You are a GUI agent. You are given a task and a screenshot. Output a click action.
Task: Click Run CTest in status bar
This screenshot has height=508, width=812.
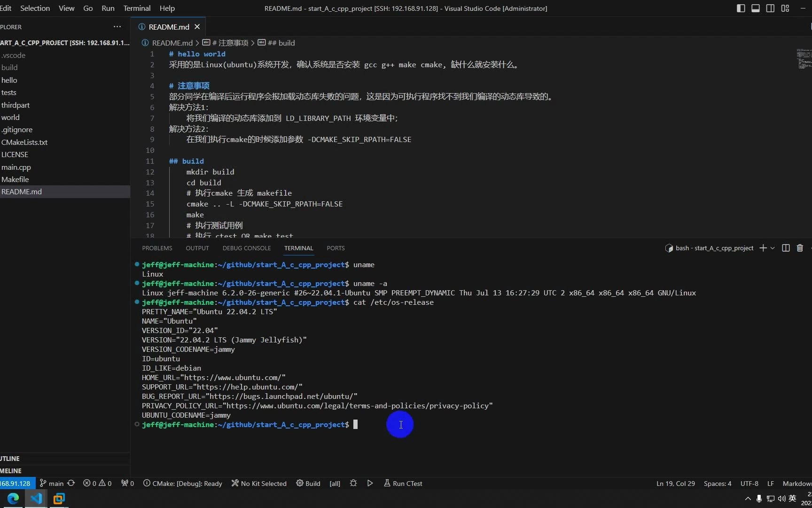point(403,483)
